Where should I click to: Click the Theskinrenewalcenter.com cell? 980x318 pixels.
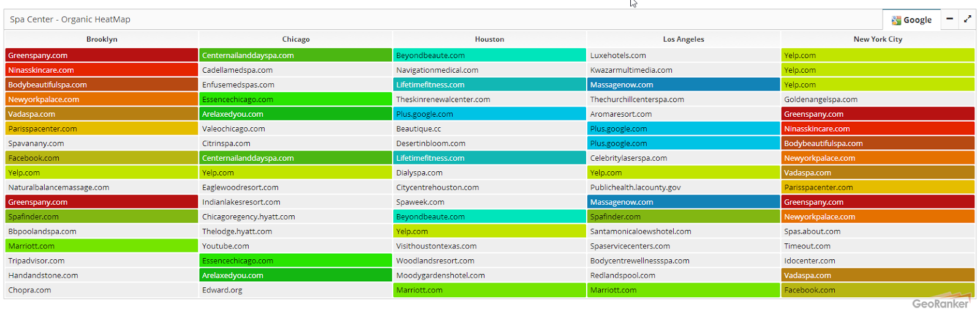point(489,99)
